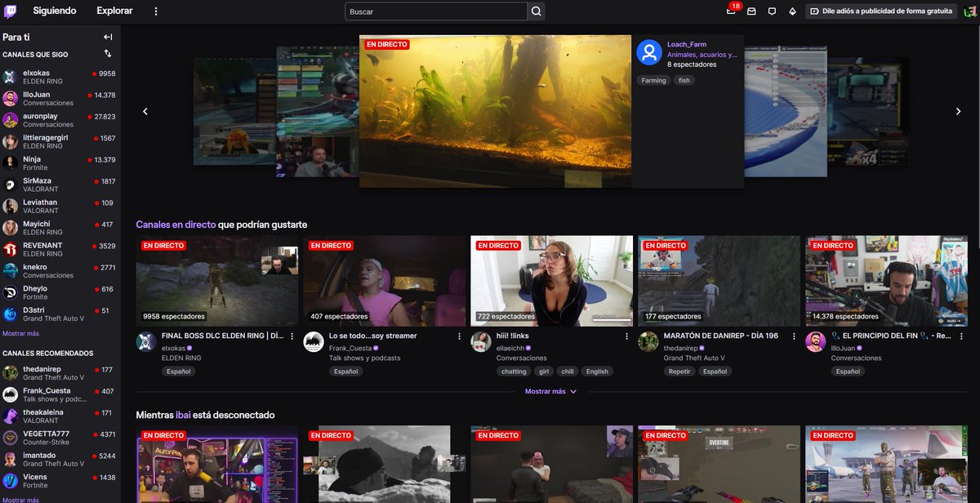
Task: Open IlloJuan channel in sidebar
Action: point(60,99)
